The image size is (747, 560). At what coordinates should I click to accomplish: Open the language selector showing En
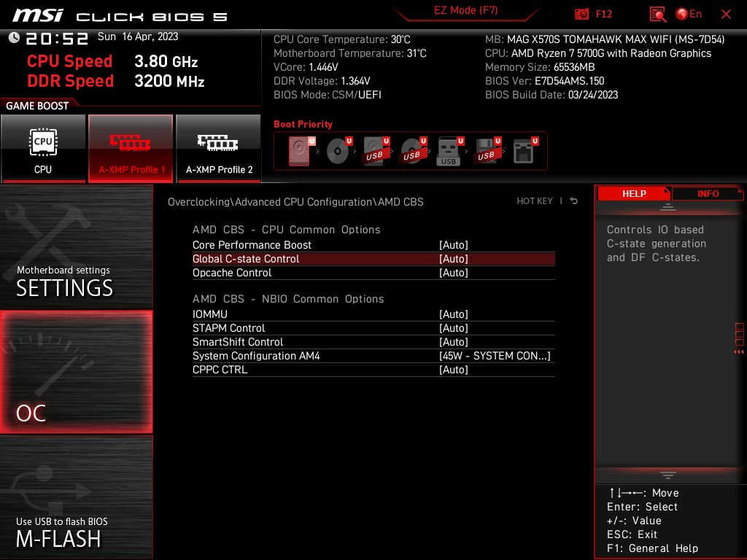[690, 14]
